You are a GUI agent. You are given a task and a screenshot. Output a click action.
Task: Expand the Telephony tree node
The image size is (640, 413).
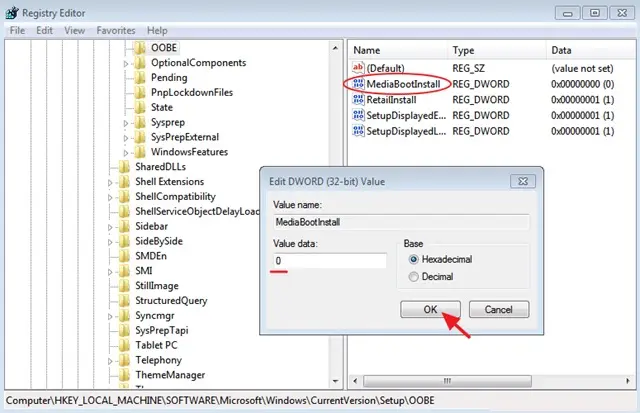[x=110, y=361]
